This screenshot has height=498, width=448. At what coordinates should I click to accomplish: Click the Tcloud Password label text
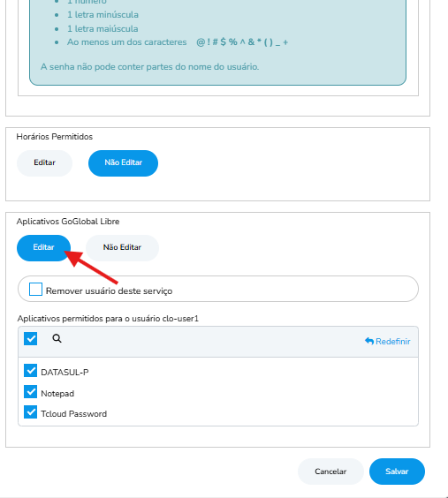click(x=73, y=414)
